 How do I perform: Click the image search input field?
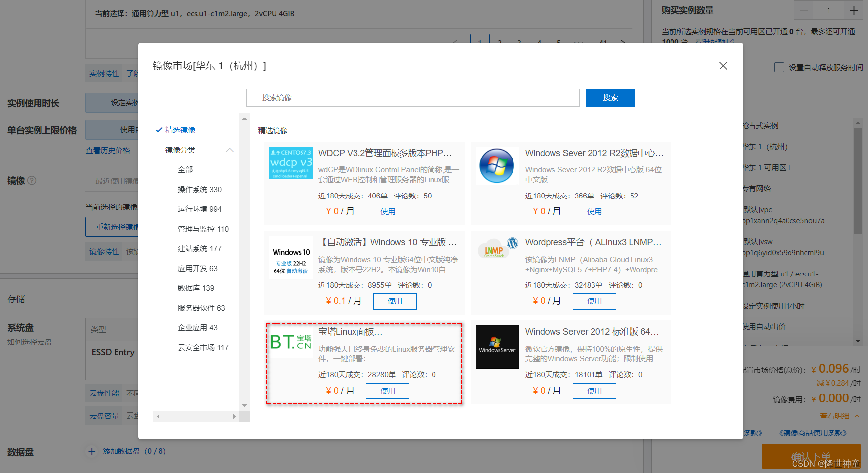pos(413,98)
